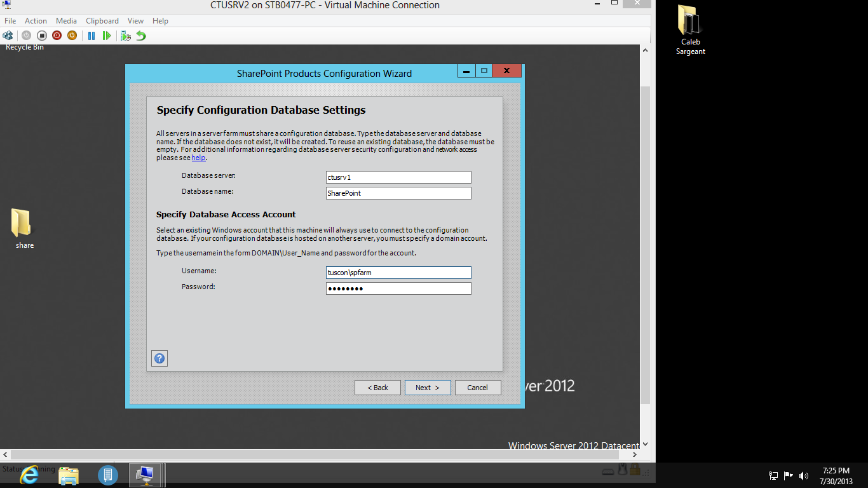Open Internet Explorer from the taskbar

point(29,475)
